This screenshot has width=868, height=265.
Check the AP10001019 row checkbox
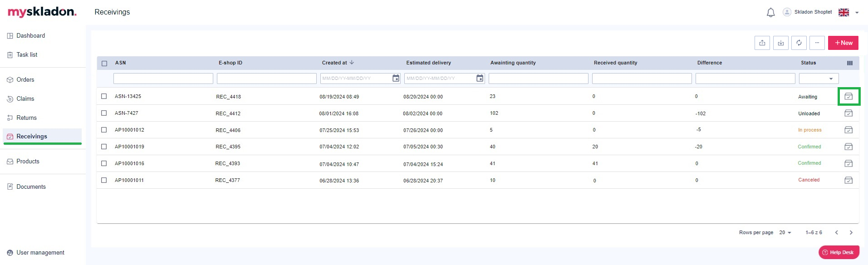click(104, 147)
